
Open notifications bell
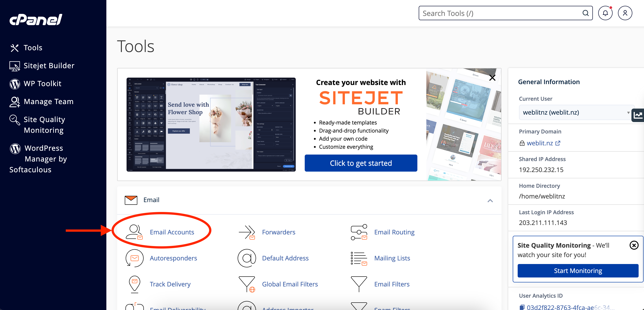pos(605,13)
